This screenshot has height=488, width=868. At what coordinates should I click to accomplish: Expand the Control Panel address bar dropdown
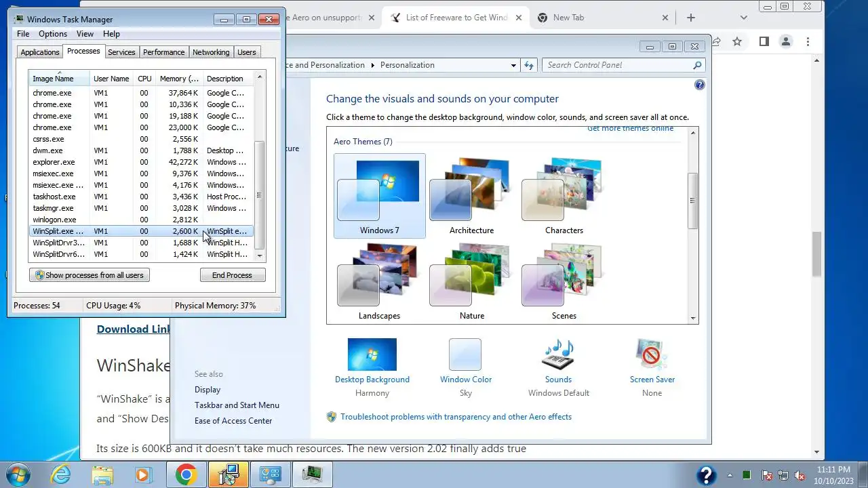tap(513, 65)
